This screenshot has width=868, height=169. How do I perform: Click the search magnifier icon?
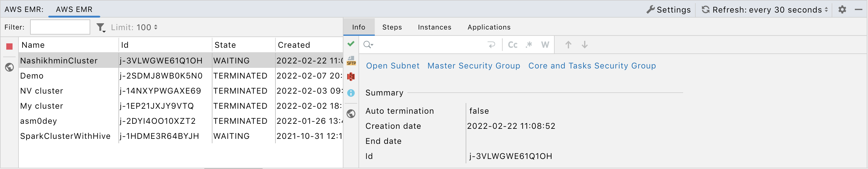(368, 45)
